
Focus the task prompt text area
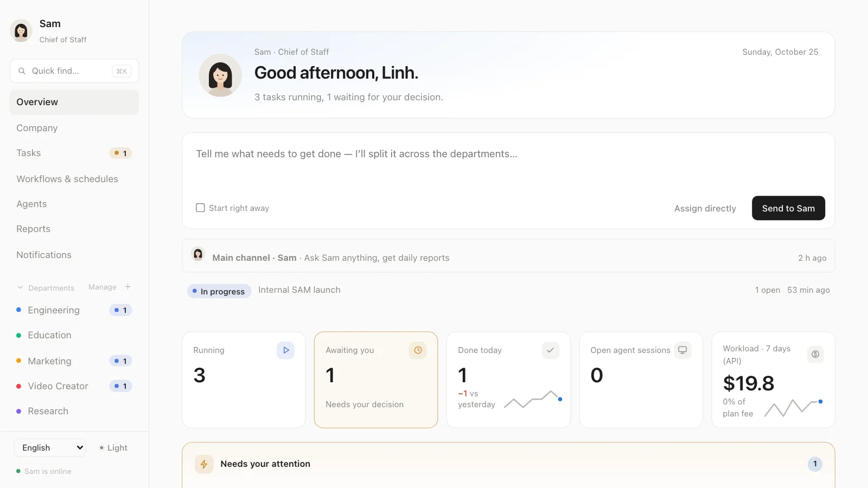point(508,163)
